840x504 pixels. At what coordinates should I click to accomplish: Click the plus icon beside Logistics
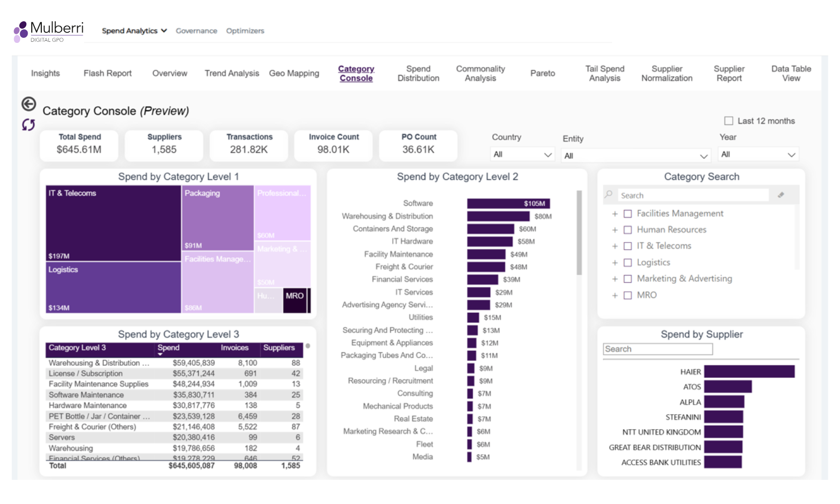click(x=615, y=263)
